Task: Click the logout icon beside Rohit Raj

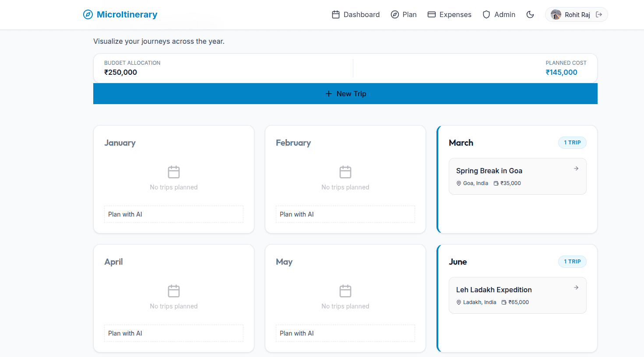Action: click(x=599, y=14)
